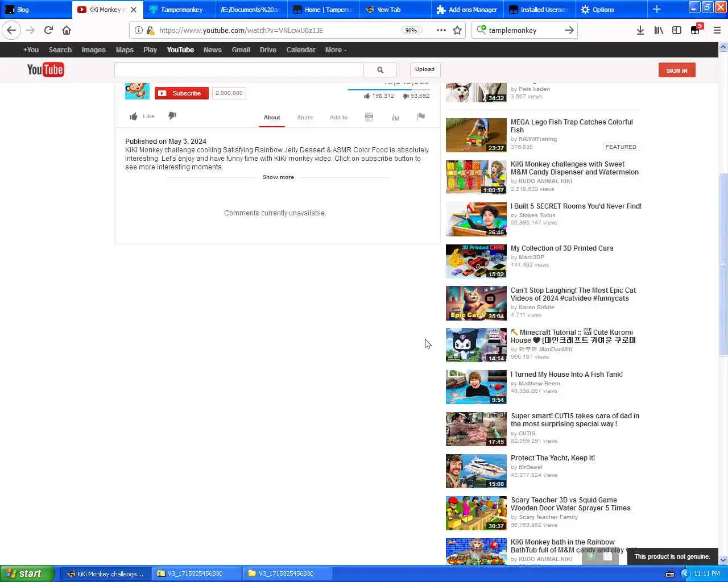The width and height of the screenshot is (728, 582).
Task: Click the Subscribe button
Action: point(181,93)
